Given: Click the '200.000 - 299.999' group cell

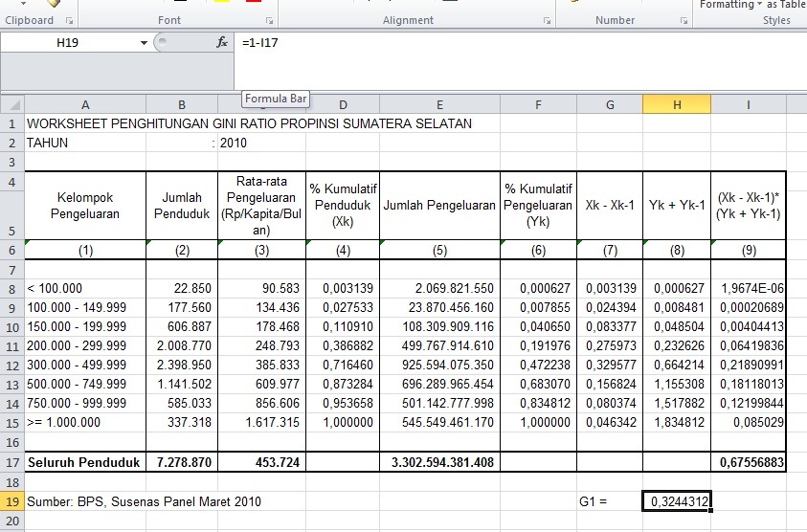Looking at the screenshot, I should click(85, 345).
